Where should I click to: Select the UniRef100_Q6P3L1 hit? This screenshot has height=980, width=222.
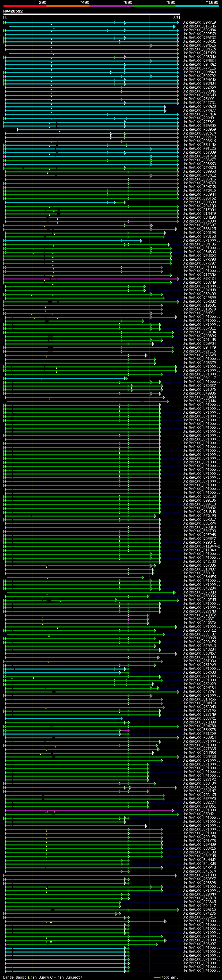click(199, 328)
